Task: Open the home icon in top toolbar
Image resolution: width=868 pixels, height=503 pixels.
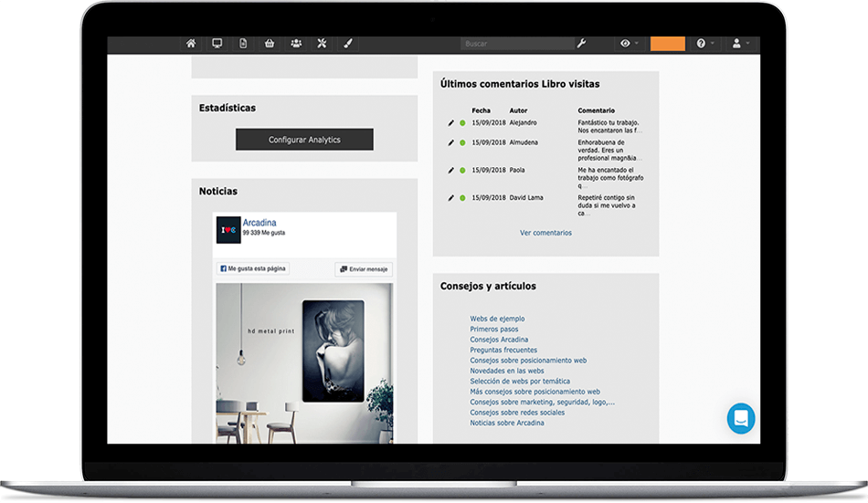Action: (190, 43)
